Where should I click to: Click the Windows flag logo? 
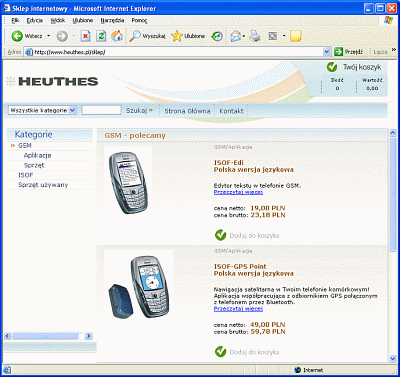[x=388, y=20]
